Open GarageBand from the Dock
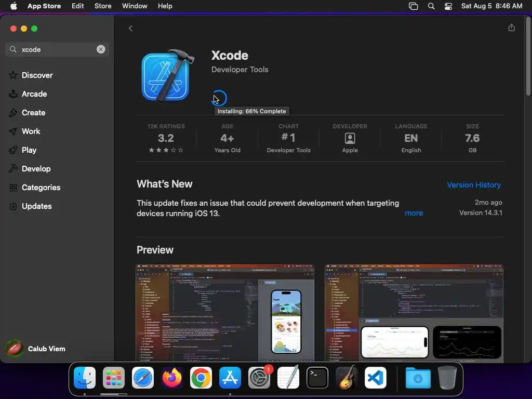This screenshot has height=399, width=532. [347, 378]
